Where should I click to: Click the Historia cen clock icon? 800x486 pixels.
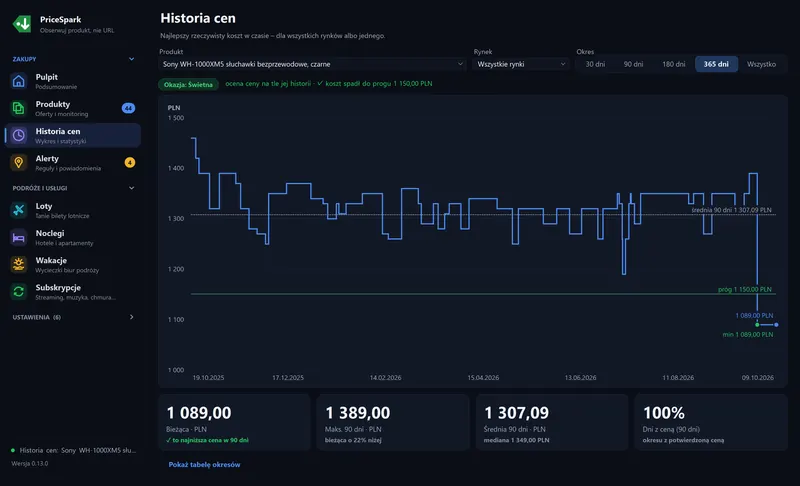(x=18, y=135)
